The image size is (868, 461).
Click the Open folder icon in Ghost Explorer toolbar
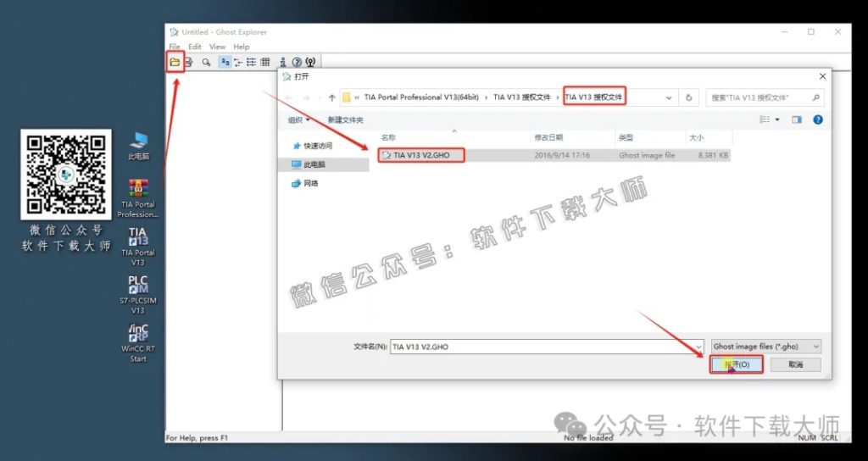(x=175, y=62)
